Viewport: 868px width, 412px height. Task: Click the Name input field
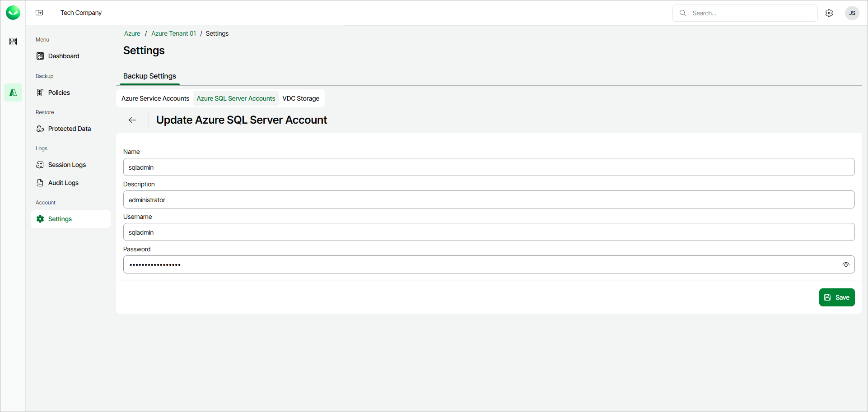coord(489,167)
